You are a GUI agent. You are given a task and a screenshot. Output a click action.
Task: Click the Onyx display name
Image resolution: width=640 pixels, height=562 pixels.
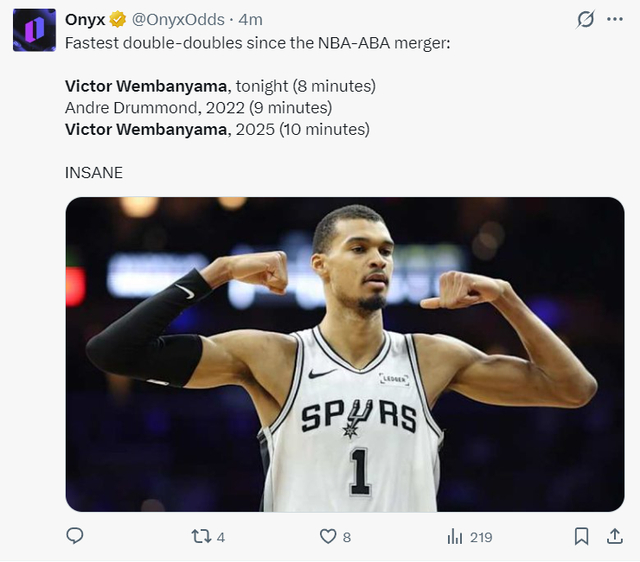click(x=85, y=20)
